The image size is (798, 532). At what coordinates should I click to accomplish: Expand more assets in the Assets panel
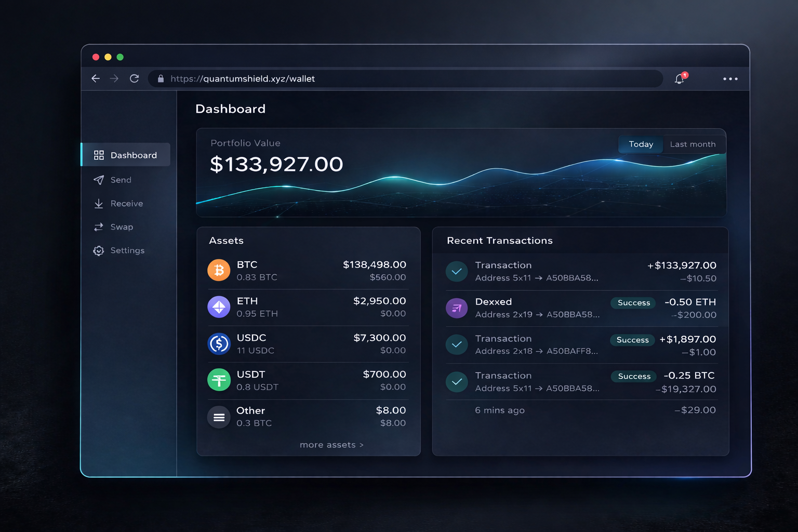[x=331, y=445]
